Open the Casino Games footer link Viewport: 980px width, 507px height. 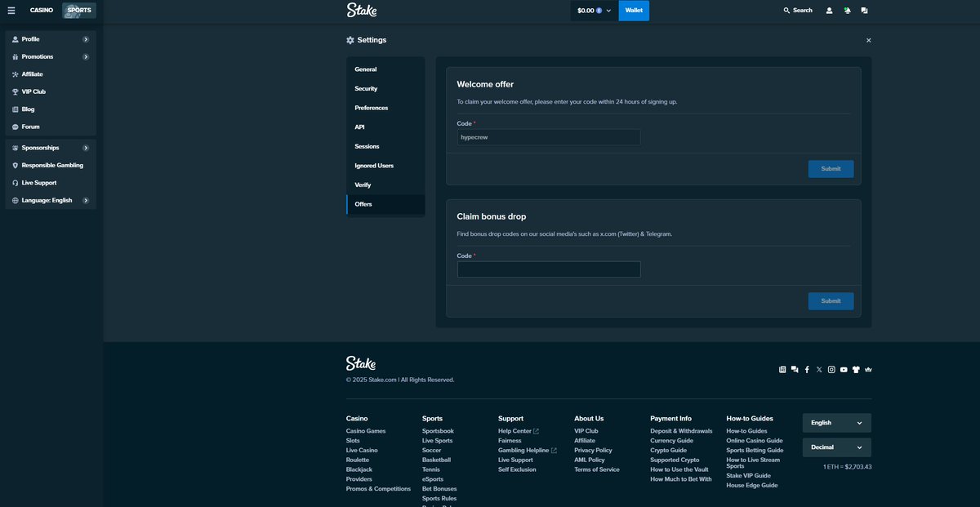pos(366,431)
